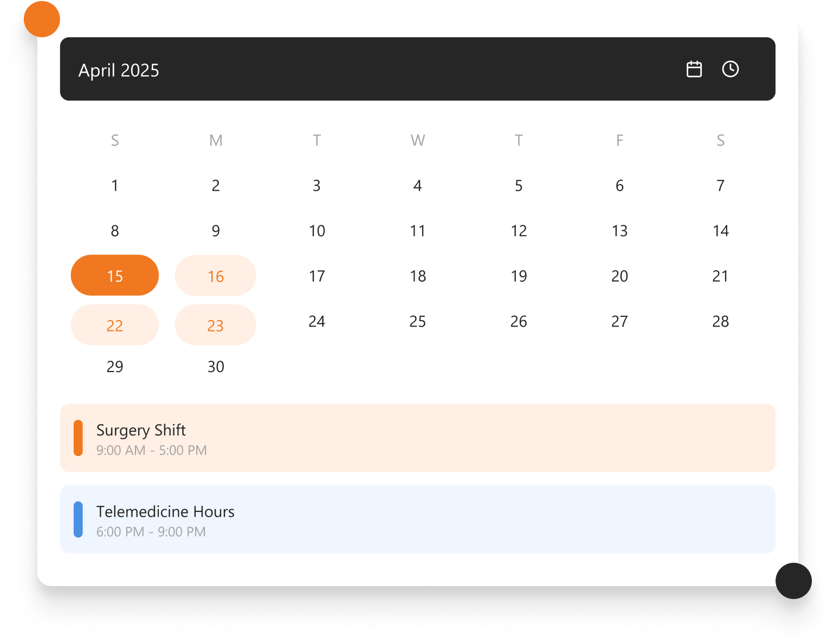Choose date 30 in the calendar
This screenshot has width=834, height=644.
216,367
